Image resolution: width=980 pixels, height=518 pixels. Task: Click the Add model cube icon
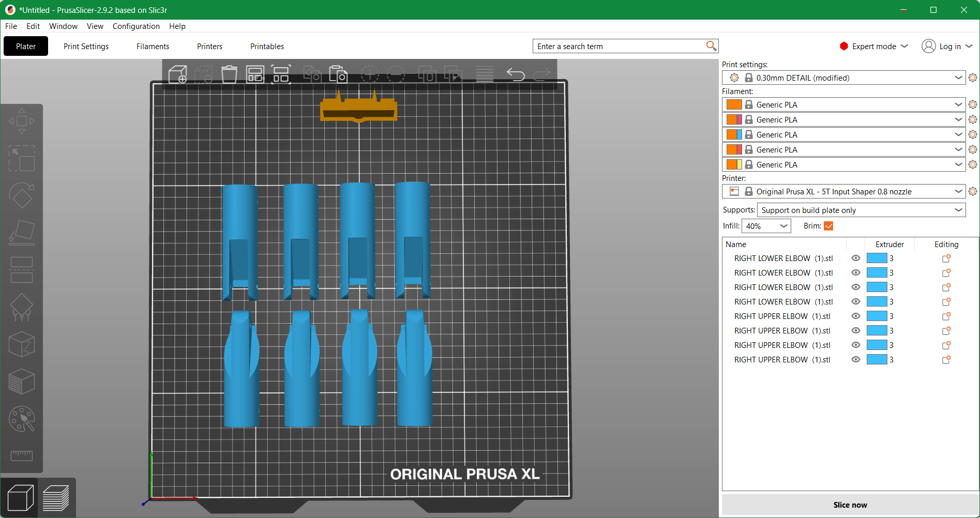click(178, 74)
